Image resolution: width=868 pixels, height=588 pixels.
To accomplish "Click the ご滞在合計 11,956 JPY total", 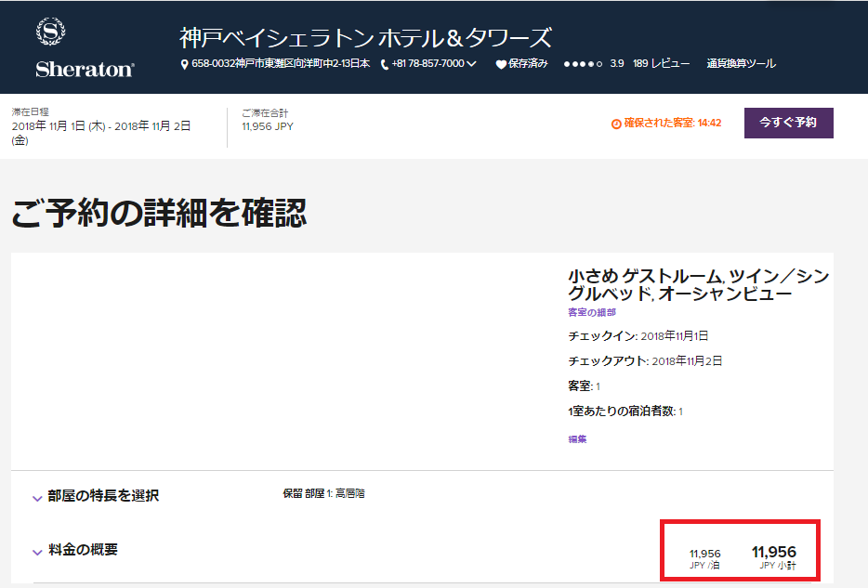I will (x=268, y=120).
